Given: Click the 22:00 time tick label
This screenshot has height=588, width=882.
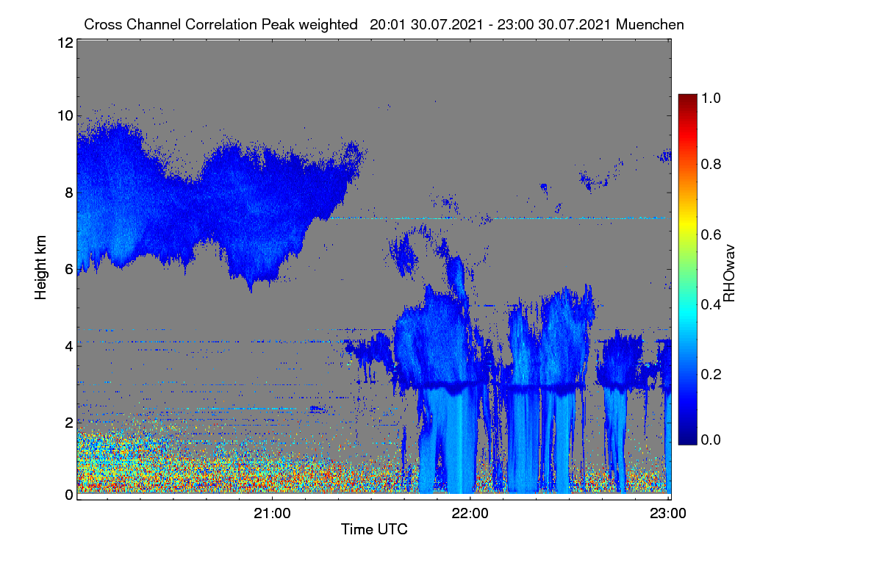Looking at the screenshot, I should (x=470, y=513).
